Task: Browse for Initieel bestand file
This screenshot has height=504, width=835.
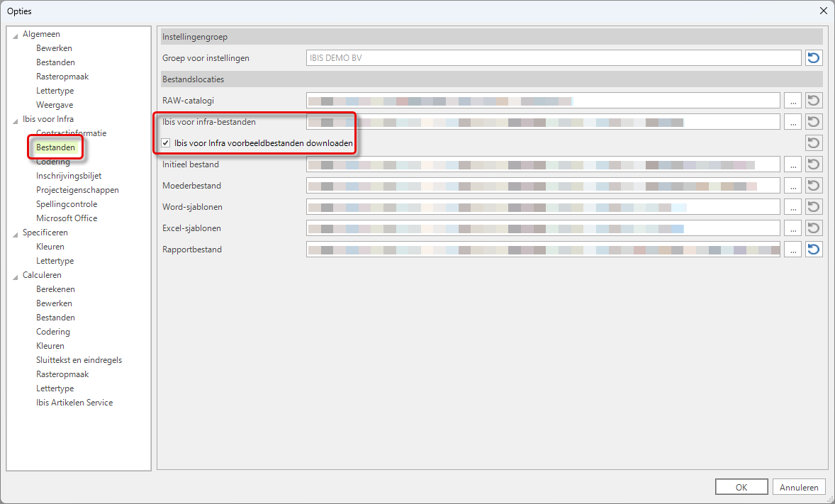Action: (793, 164)
